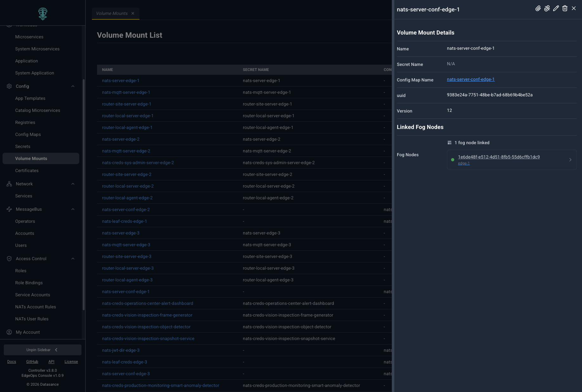Open nats-creds-sys-admin-server-edge-2 in the list
Screen dimensions: 582x392
[138, 163]
